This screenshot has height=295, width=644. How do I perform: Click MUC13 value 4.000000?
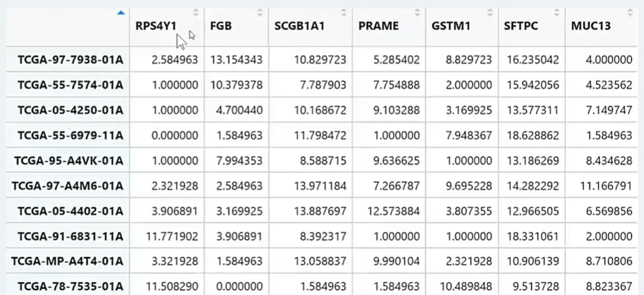point(609,60)
